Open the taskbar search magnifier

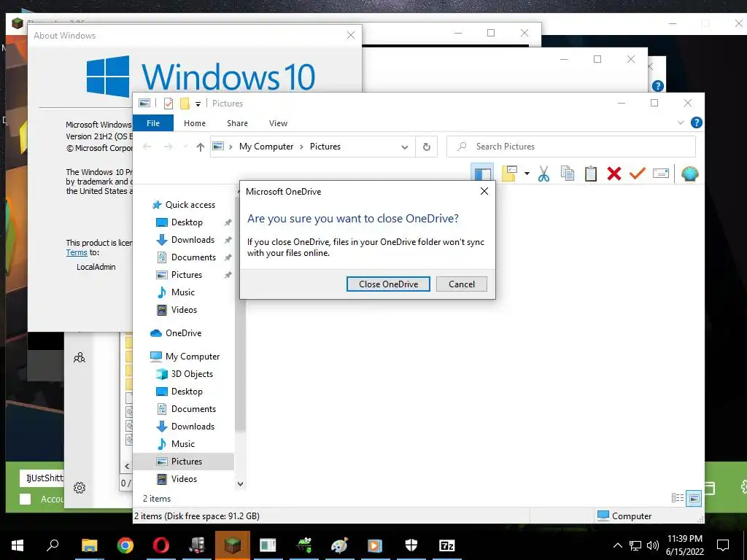pyautogui.click(x=53, y=545)
